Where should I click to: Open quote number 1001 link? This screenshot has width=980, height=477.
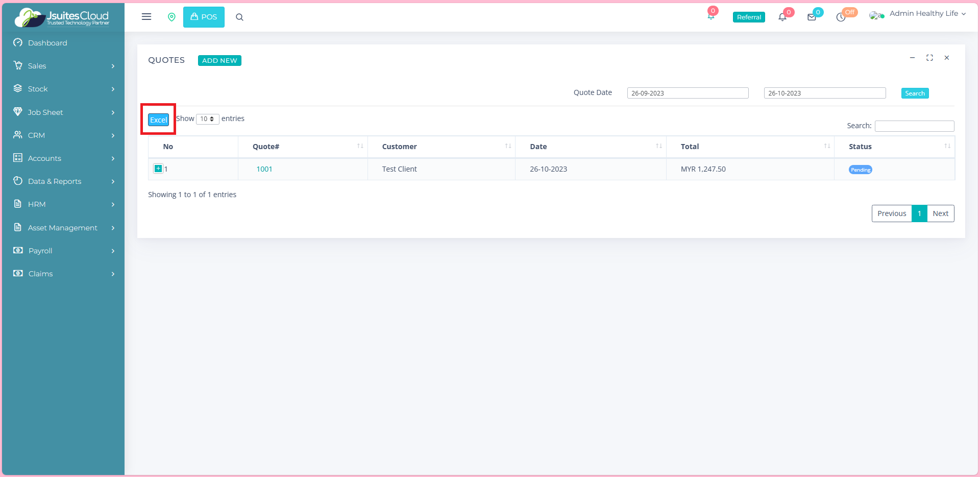pos(264,169)
